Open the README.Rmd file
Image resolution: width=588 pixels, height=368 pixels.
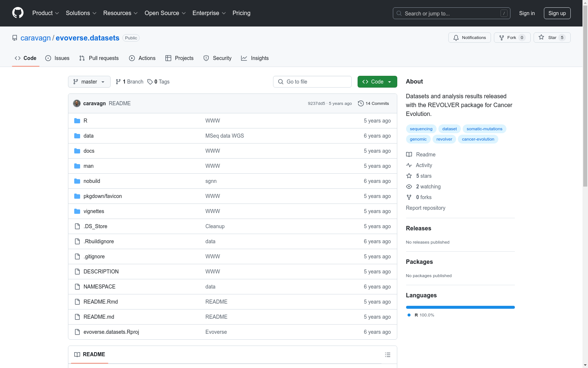pyautogui.click(x=101, y=302)
